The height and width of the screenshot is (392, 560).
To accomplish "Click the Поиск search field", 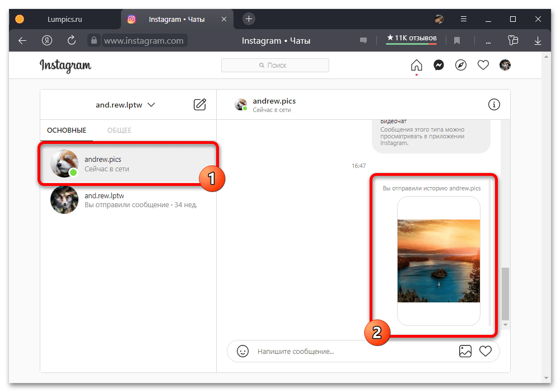I will (275, 66).
